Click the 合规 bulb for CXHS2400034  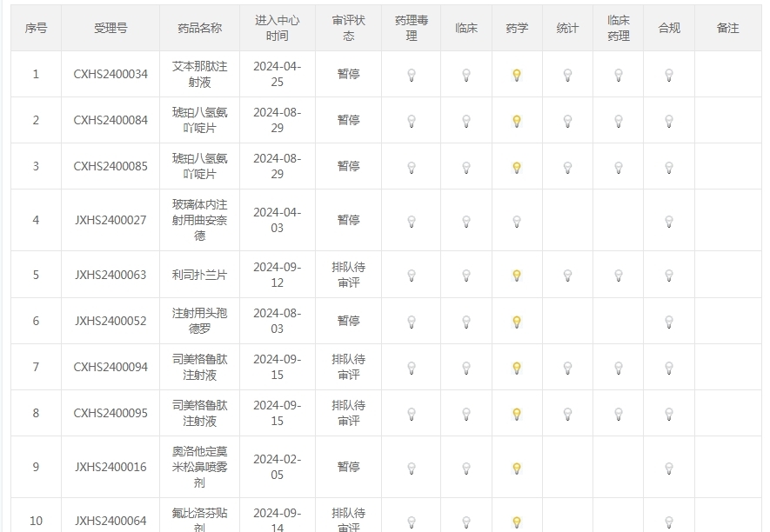pyautogui.click(x=669, y=75)
